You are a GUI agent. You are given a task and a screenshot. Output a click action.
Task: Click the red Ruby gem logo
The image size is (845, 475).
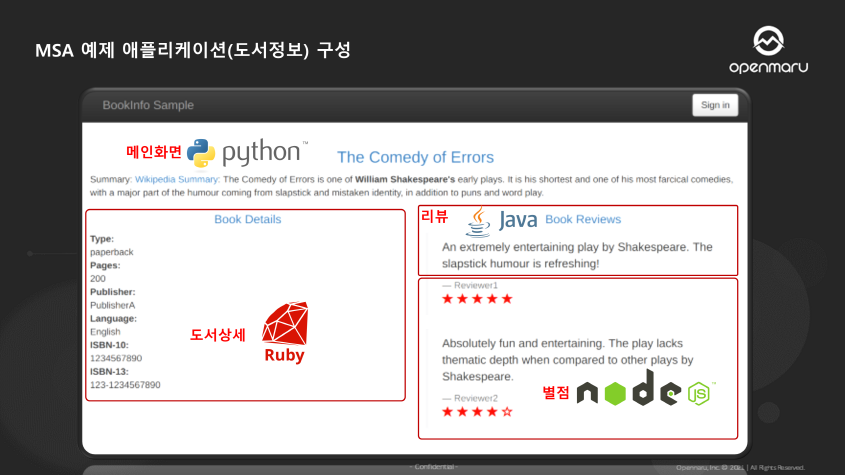coord(284,324)
